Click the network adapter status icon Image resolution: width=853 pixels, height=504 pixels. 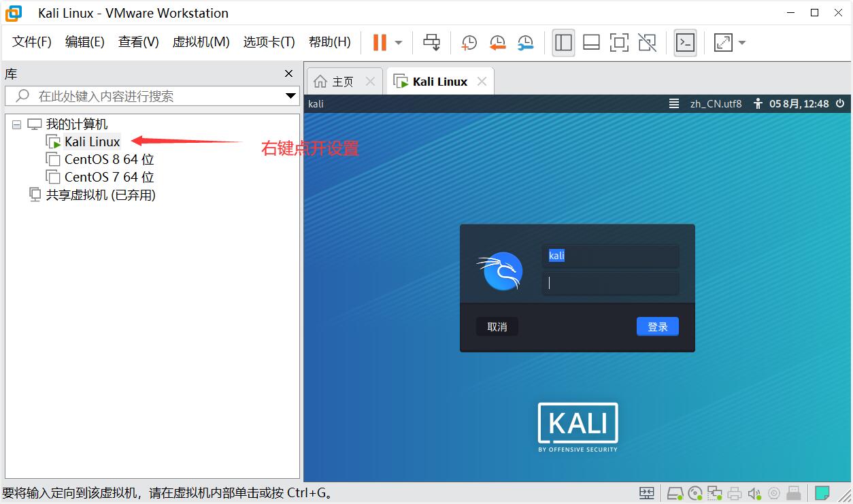(715, 492)
